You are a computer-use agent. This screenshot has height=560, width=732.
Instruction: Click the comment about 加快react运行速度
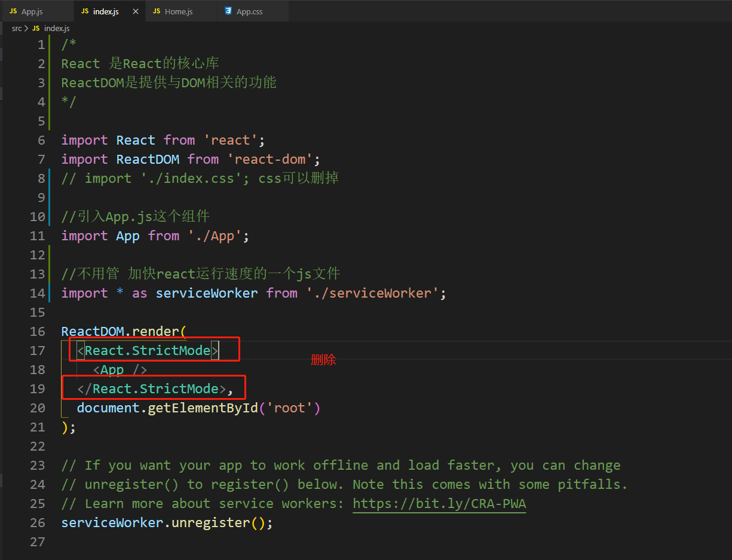(x=201, y=274)
